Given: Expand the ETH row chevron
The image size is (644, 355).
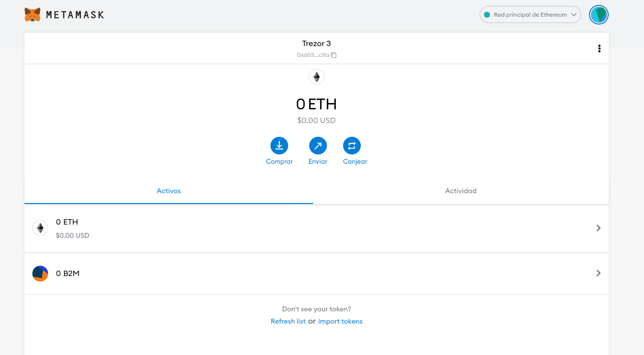Looking at the screenshot, I should [x=598, y=228].
